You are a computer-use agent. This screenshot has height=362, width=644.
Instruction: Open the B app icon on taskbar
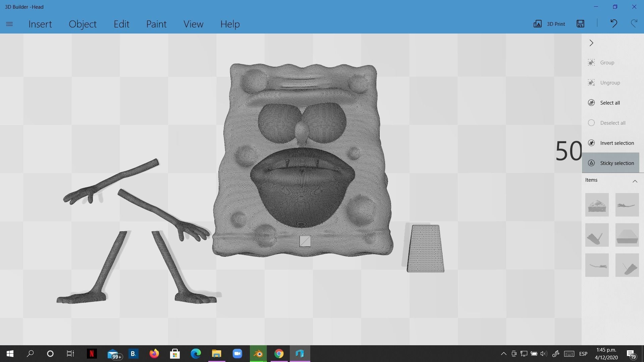pos(133,354)
